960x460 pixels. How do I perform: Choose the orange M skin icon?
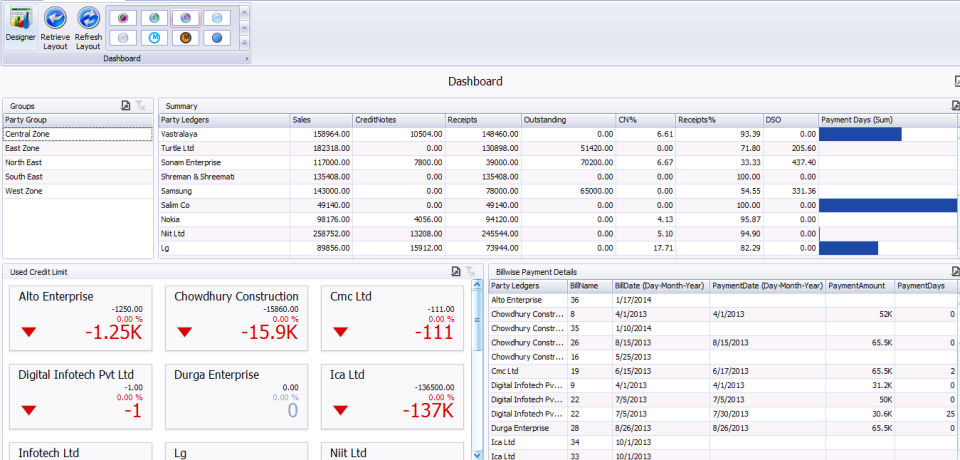186,38
